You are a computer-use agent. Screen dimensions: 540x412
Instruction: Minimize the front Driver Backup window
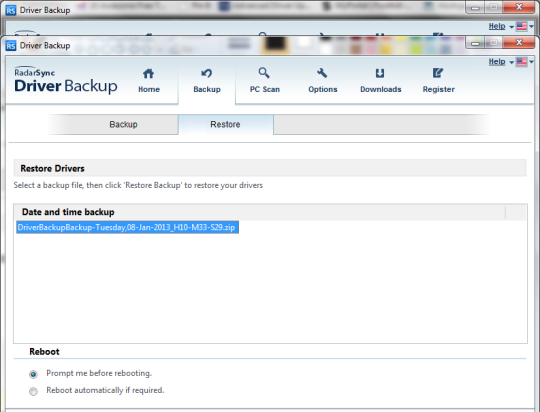[476, 43]
